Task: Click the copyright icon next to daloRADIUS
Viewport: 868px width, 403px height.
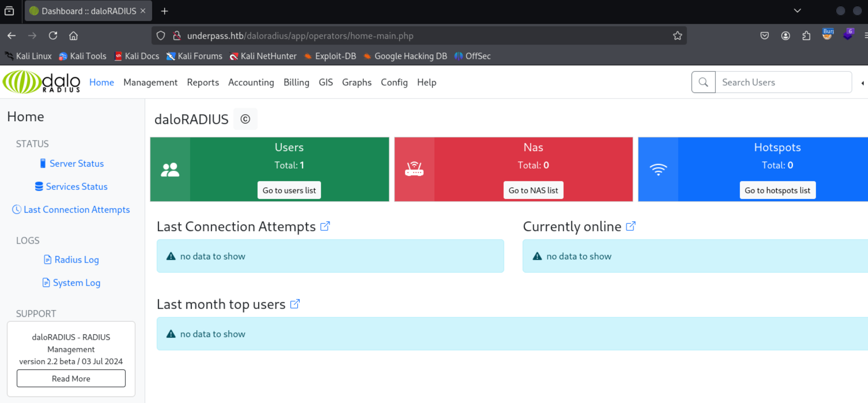Action: point(245,119)
